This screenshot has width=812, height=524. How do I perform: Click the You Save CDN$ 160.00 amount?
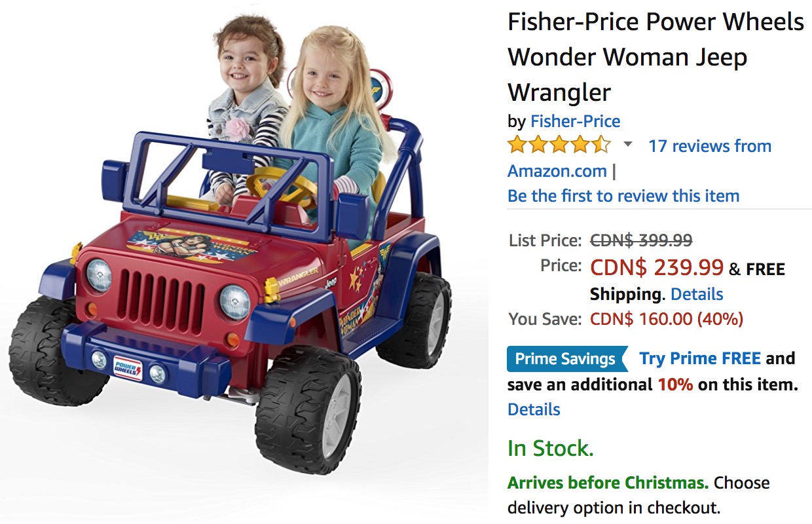(667, 320)
